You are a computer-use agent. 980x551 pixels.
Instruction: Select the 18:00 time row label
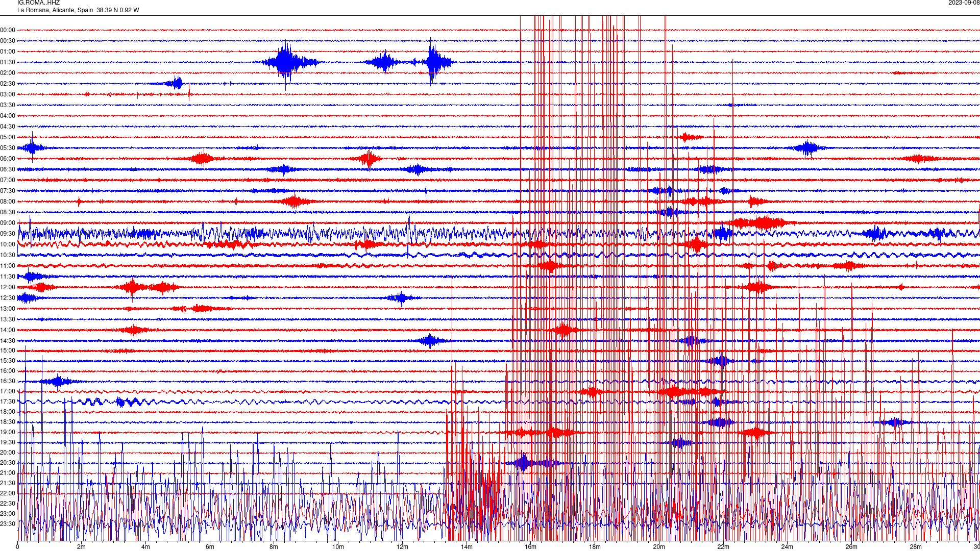point(8,412)
